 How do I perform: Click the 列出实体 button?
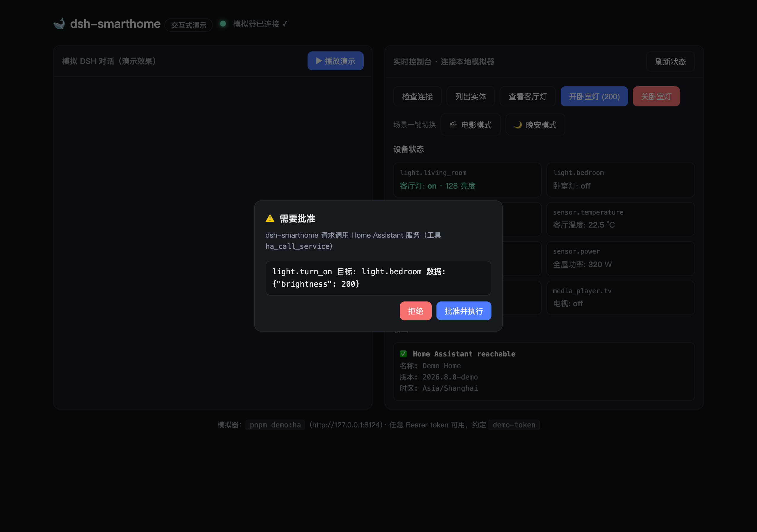[470, 97]
